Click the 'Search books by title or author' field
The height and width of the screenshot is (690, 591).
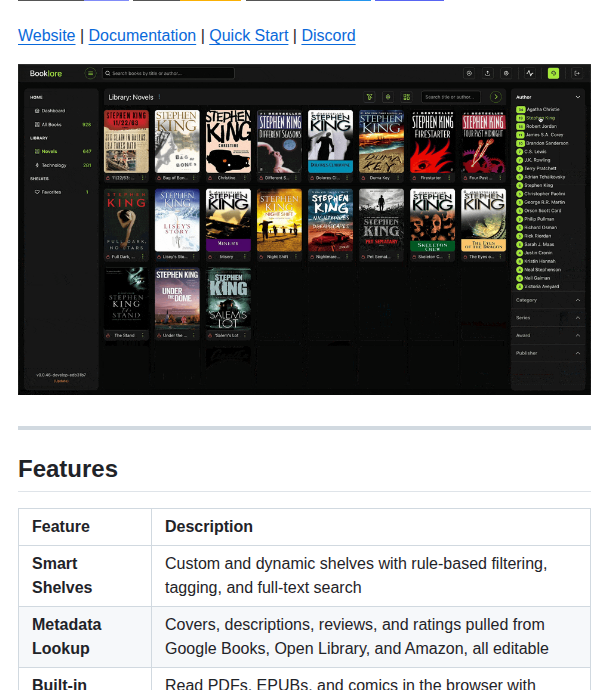[168, 73]
